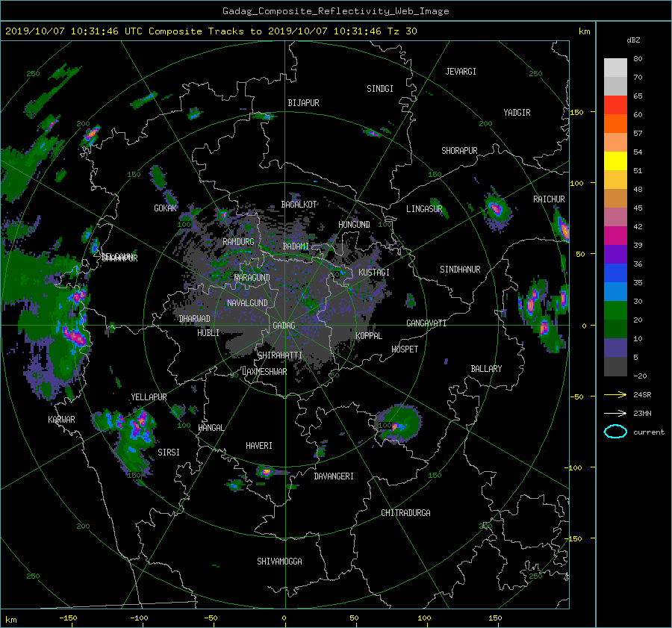
Task: Click the BALLARY city label
Action: click(486, 369)
